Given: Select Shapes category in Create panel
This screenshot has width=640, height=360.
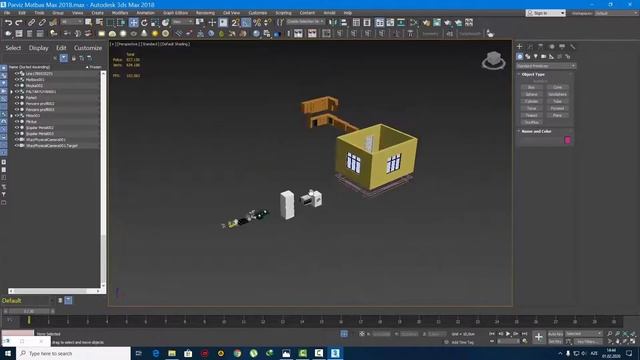Looking at the screenshot, I should point(528,56).
